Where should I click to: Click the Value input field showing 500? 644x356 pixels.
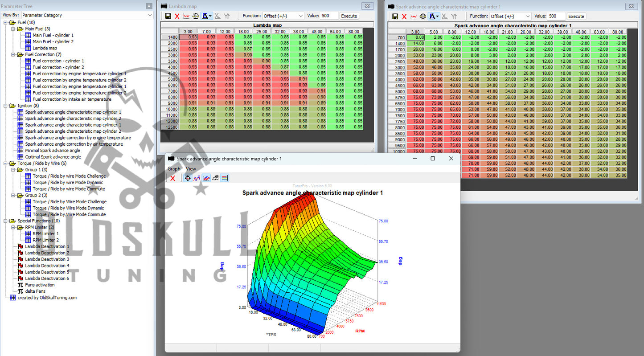point(328,16)
